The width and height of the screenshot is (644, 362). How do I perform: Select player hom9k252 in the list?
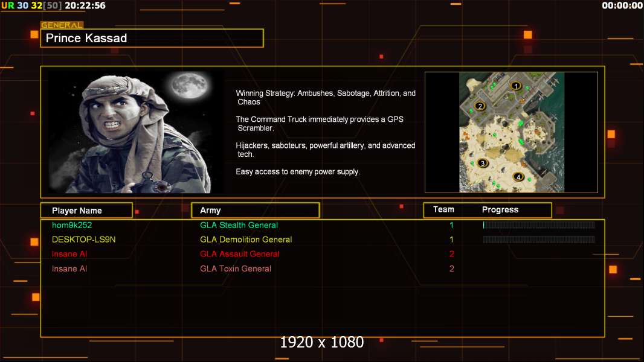pos(72,225)
